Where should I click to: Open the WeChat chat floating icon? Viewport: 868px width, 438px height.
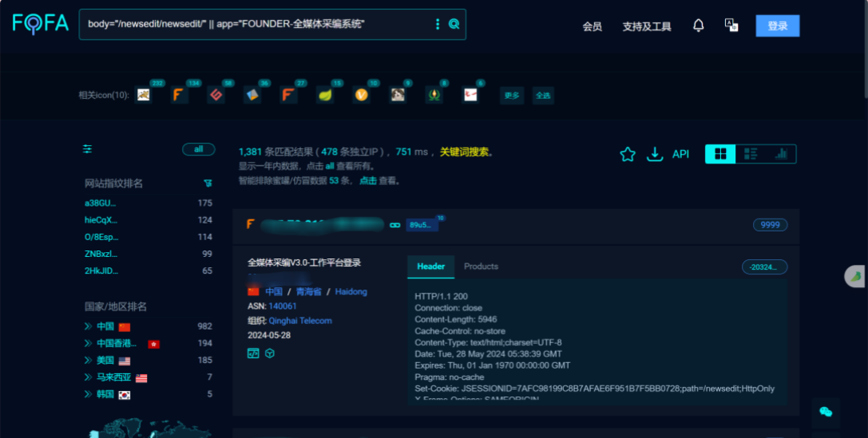826,412
